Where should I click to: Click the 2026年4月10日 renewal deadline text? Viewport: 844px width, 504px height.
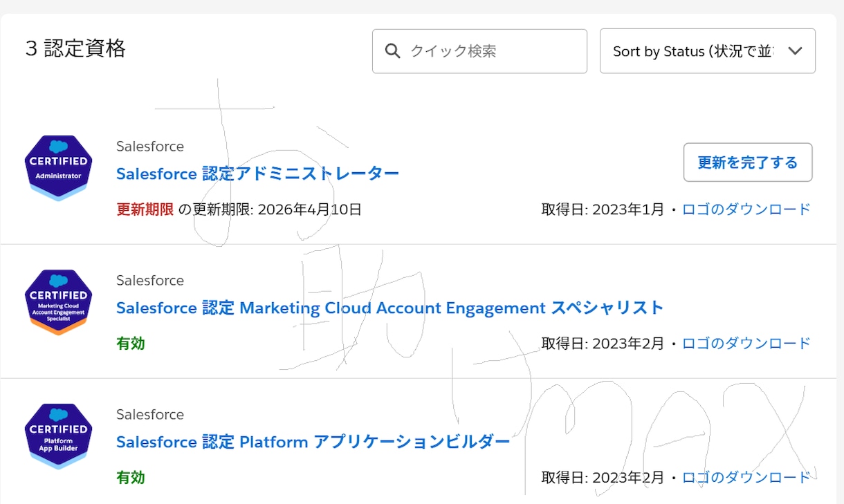(x=309, y=209)
